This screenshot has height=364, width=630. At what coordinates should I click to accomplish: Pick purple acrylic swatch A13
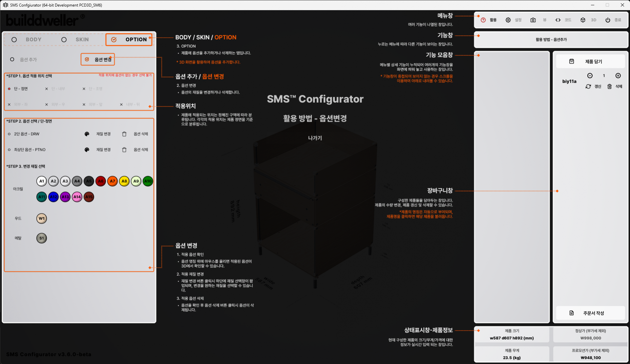click(x=65, y=197)
